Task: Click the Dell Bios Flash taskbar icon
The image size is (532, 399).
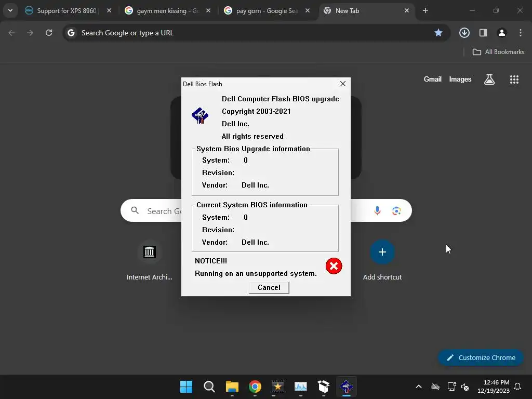Action: (x=346, y=387)
